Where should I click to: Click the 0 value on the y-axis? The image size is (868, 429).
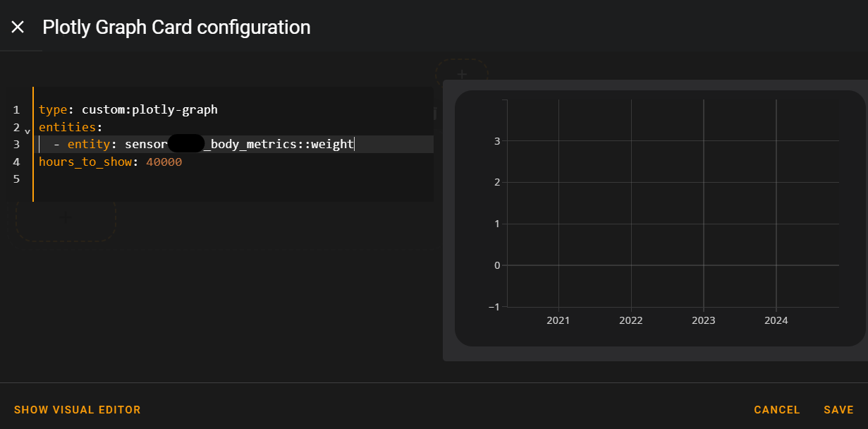pyautogui.click(x=496, y=265)
